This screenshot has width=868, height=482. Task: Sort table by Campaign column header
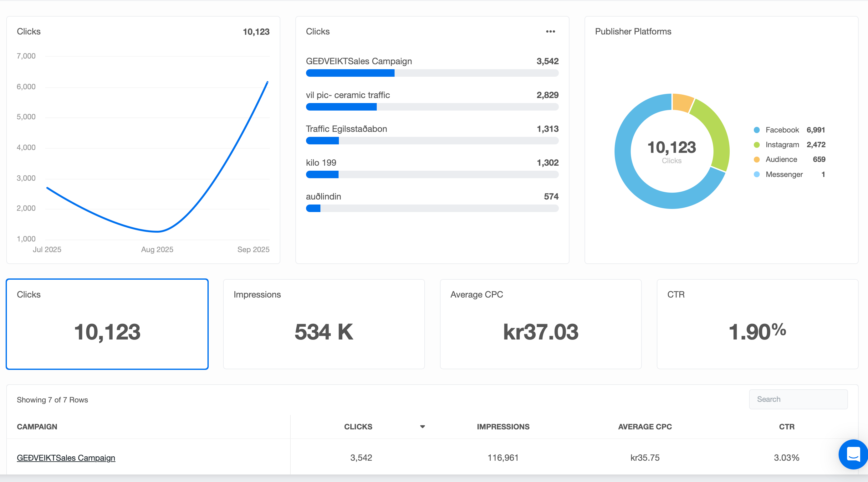pyautogui.click(x=37, y=427)
